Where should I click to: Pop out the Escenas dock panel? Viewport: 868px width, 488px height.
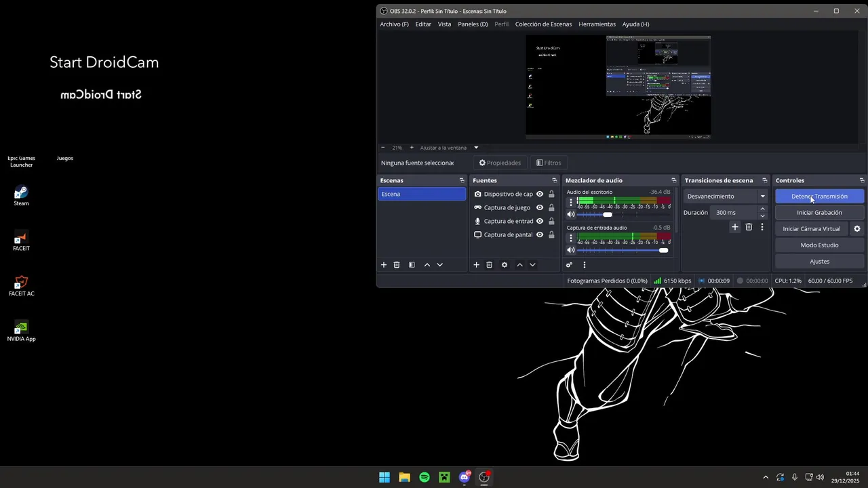pyautogui.click(x=462, y=180)
